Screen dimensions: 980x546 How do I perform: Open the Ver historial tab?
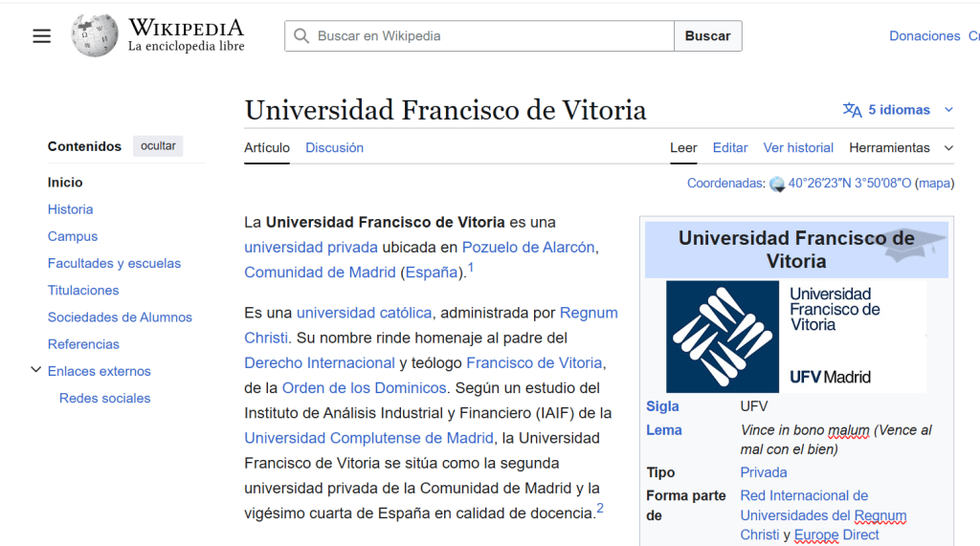[798, 147]
